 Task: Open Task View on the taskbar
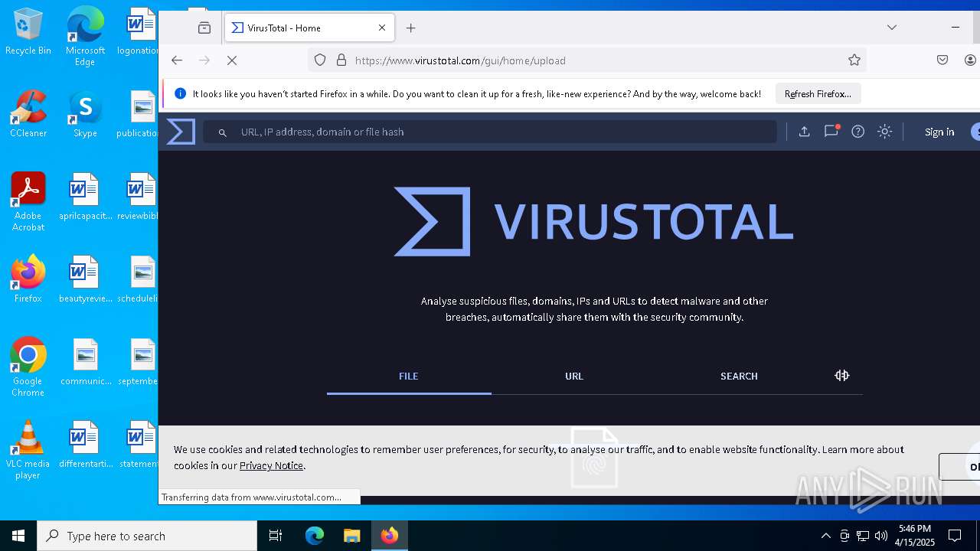coord(276,536)
